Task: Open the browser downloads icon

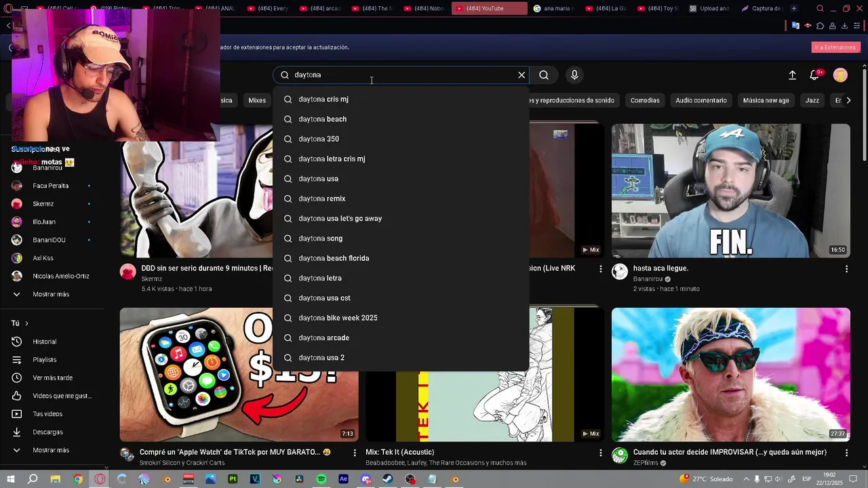Action: 845,26
